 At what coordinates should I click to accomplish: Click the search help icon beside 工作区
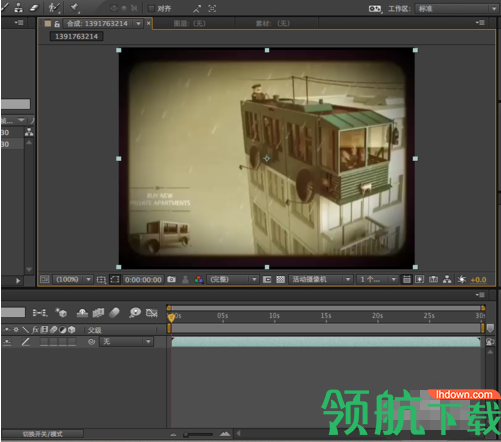(x=375, y=9)
